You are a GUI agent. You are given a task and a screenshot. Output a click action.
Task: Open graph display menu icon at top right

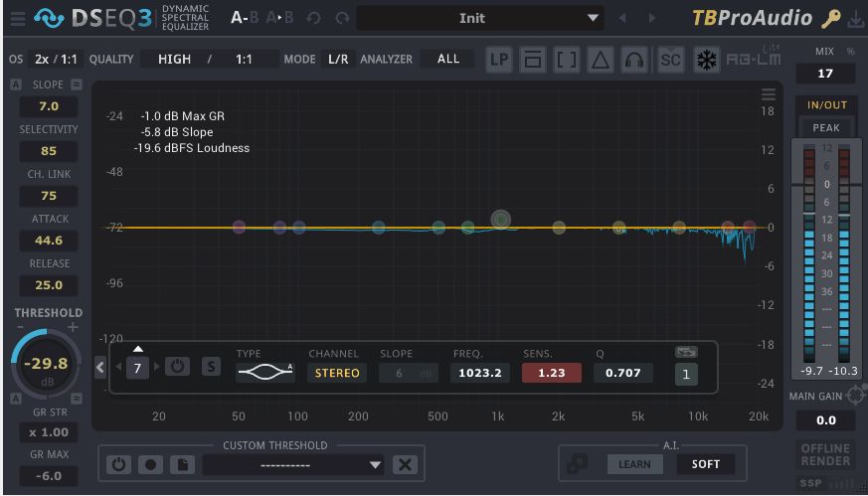click(x=768, y=94)
